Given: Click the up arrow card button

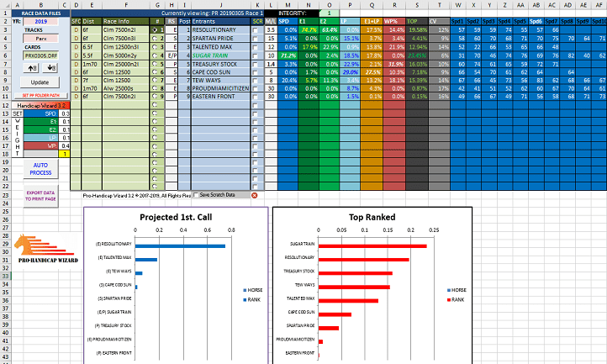Looking at the screenshot, I should 30,67.
